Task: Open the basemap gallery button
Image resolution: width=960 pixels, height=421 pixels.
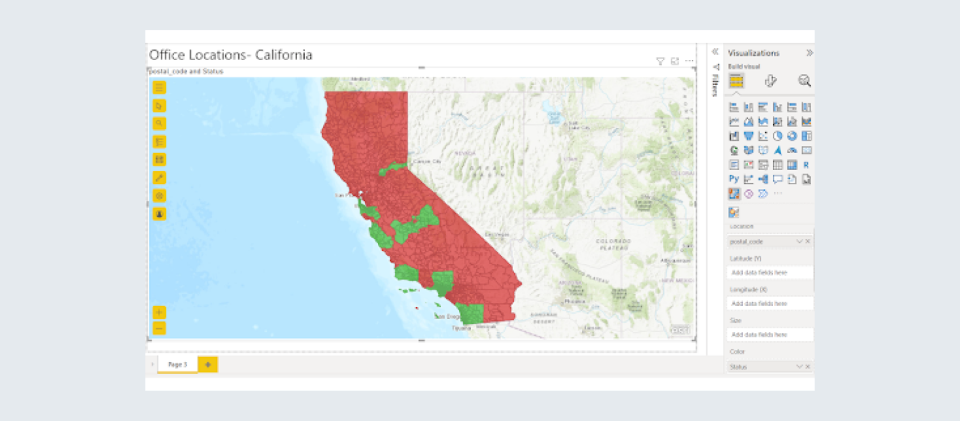Action: (159, 159)
